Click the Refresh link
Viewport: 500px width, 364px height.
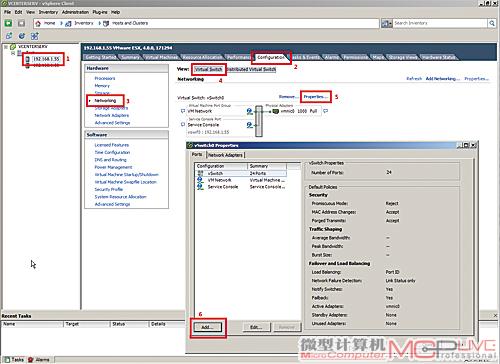(414, 79)
